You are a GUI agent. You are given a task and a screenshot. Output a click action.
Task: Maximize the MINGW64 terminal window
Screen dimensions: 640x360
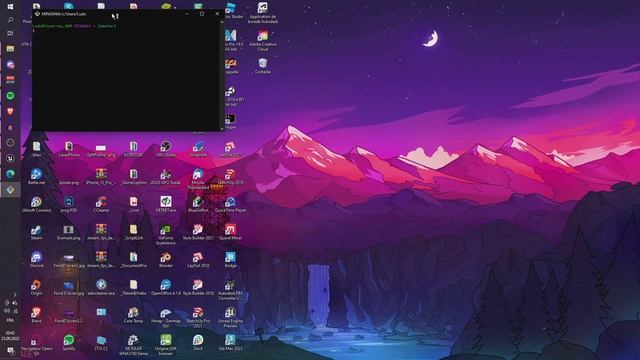click(202, 13)
